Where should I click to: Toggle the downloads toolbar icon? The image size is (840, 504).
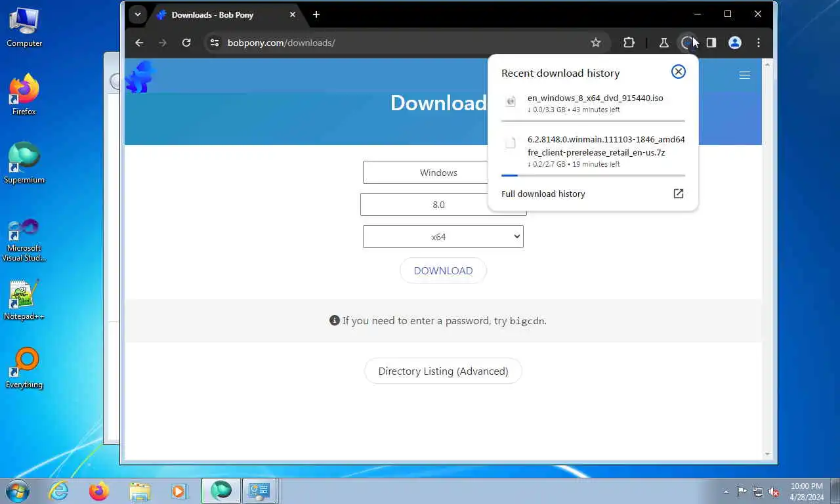coord(687,43)
